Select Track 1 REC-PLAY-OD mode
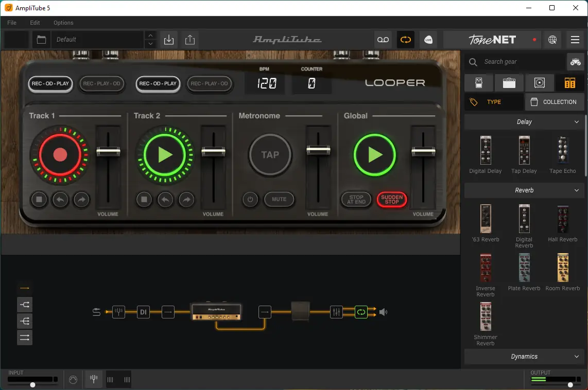 coord(101,83)
